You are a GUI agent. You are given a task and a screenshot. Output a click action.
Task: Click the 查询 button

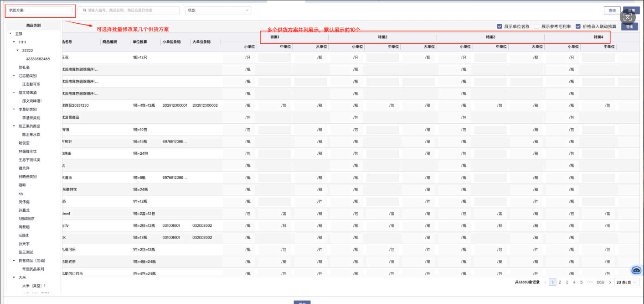click(612, 10)
